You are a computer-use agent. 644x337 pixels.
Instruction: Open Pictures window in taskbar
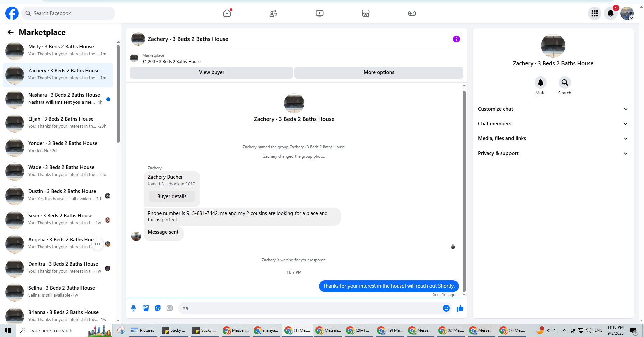(x=143, y=330)
